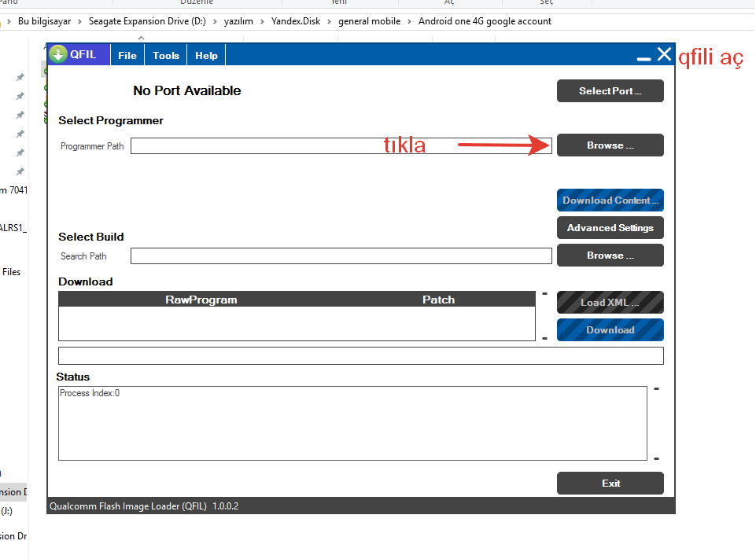Click the small button above the Status box right edge
This screenshot has width=756, height=559.
point(656,389)
